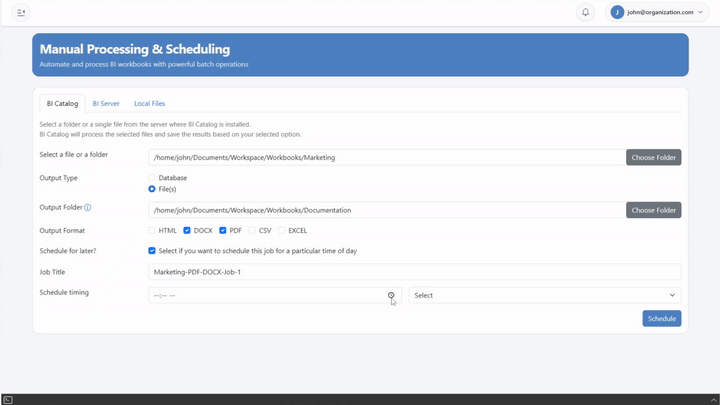Select the Database output type
Viewport: 720px width, 405px height.
[x=152, y=178]
